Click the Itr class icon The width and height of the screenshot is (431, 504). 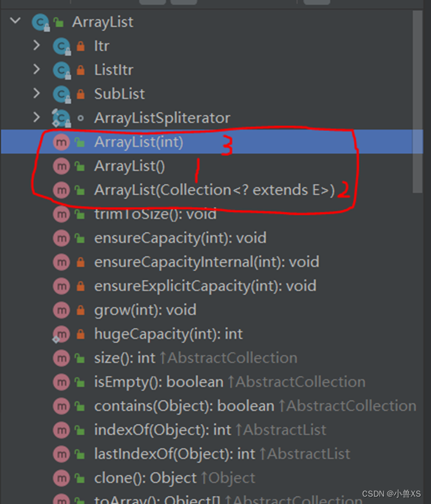point(61,45)
